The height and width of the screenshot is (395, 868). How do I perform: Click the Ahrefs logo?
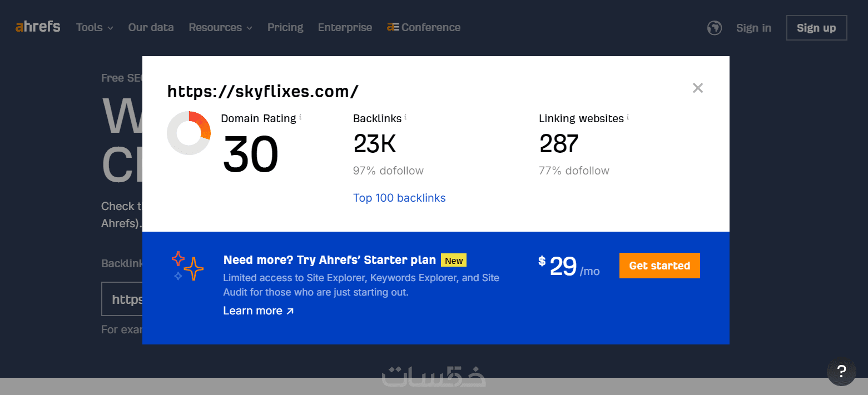(x=38, y=27)
